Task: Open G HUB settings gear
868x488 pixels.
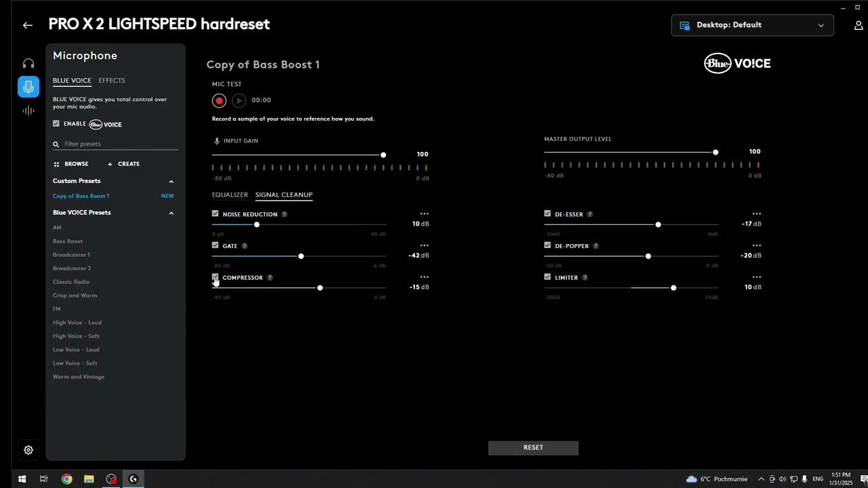Action: tap(28, 450)
